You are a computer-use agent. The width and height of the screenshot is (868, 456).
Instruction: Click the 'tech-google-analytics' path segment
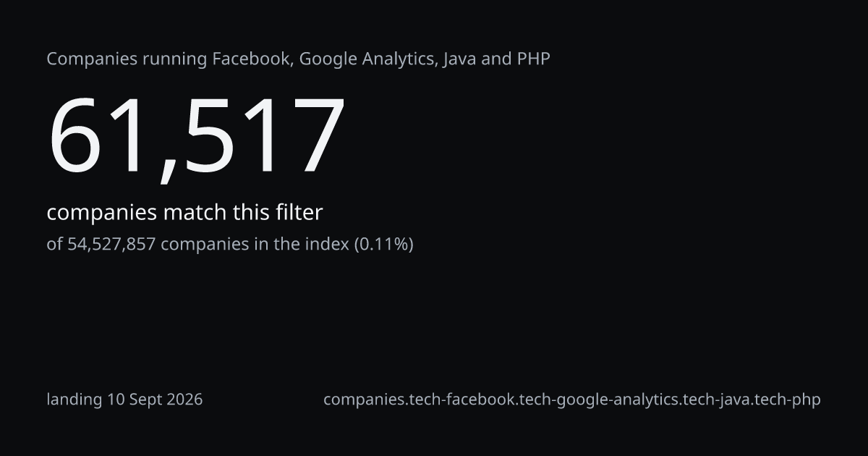[600, 400]
